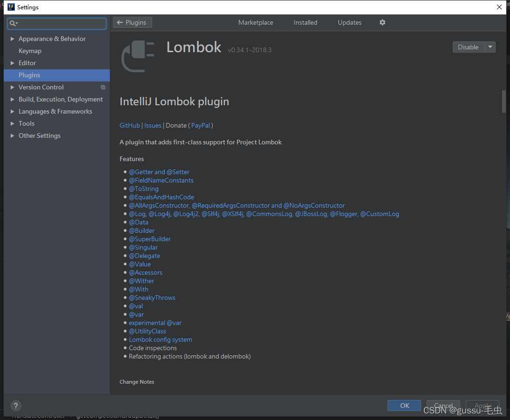This screenshot has width=510, height=420.
Task: Open the @Singular link
Action: pyautogui.click(x=143, y=247)
